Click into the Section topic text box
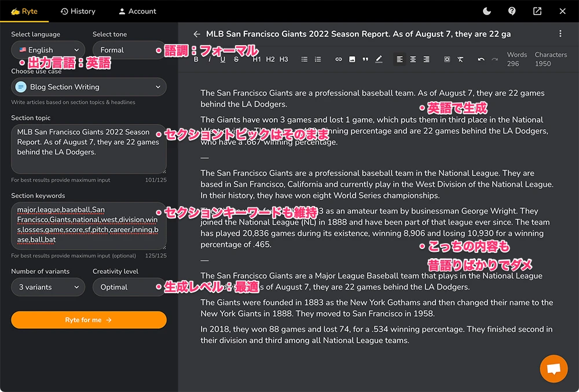The height and width of the screenshot is (392, 579). [x=89, y=149]
